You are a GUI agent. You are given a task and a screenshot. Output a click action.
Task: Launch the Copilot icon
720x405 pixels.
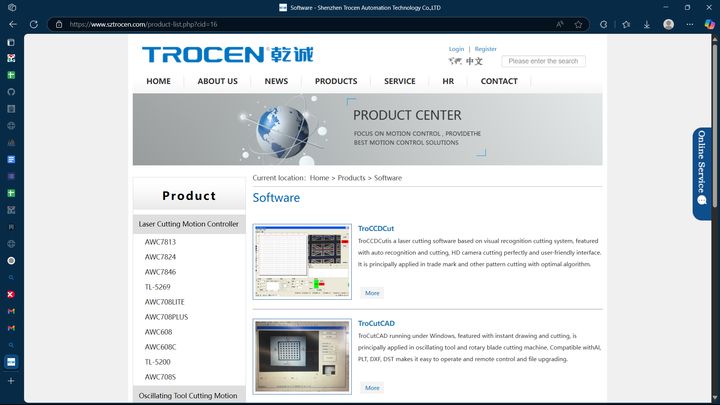pos(709,24)
